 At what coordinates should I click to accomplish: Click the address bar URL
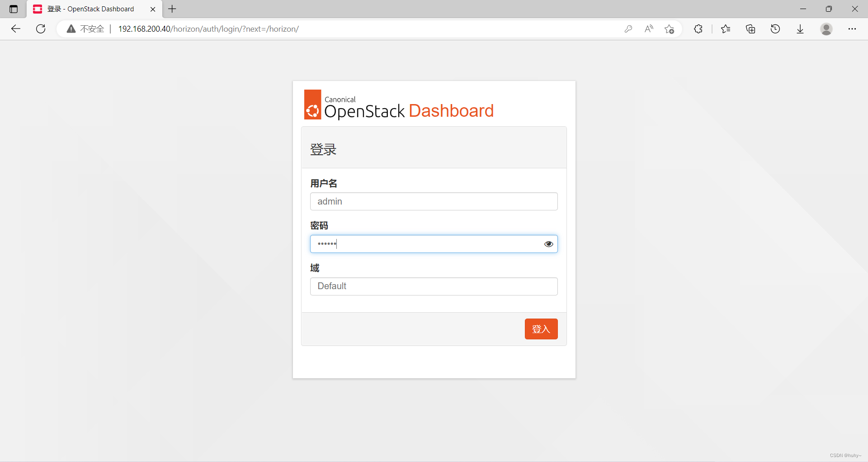click(x=208, y=29)
